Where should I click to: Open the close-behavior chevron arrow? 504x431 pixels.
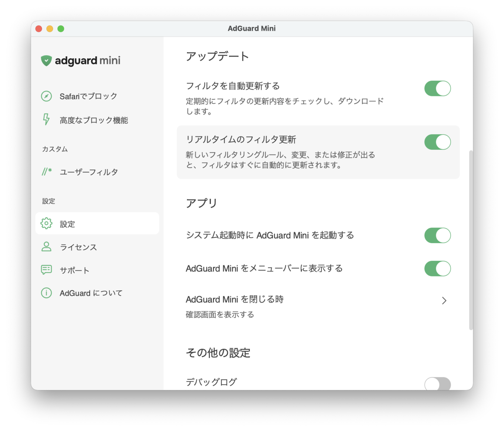click(444, 300)
